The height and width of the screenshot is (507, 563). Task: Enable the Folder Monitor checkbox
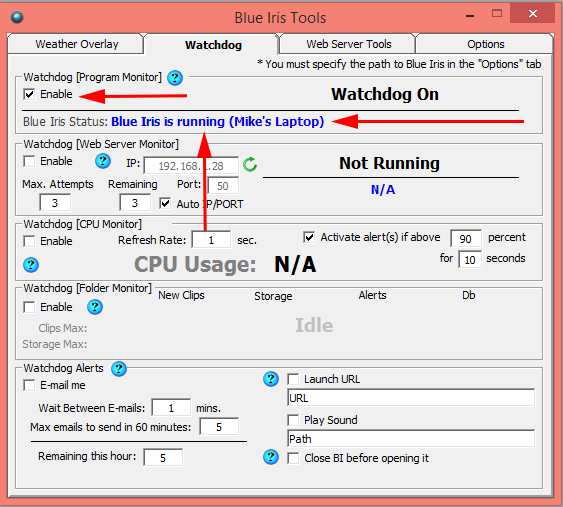click(29, 307)
